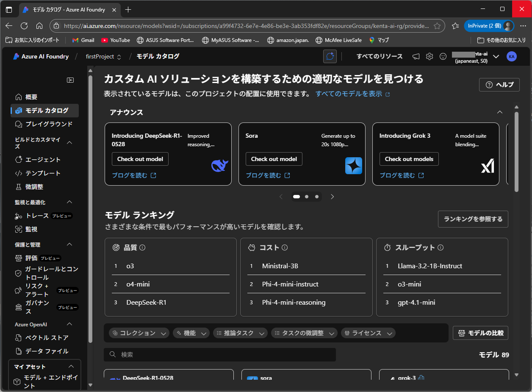Viewport: 532px width, 392px height.
Task: Click the ガードレールとコントロール shield icon
Action: 19,273
